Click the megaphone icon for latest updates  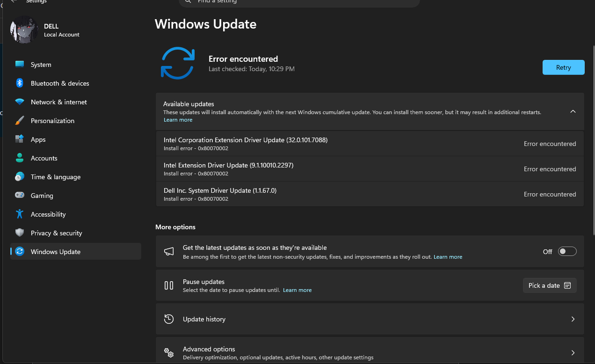[x=169, y=252]
